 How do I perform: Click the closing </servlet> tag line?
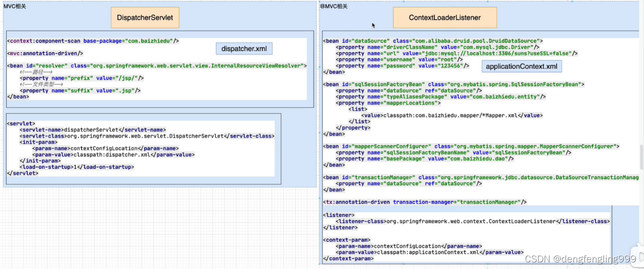(23, 173)
